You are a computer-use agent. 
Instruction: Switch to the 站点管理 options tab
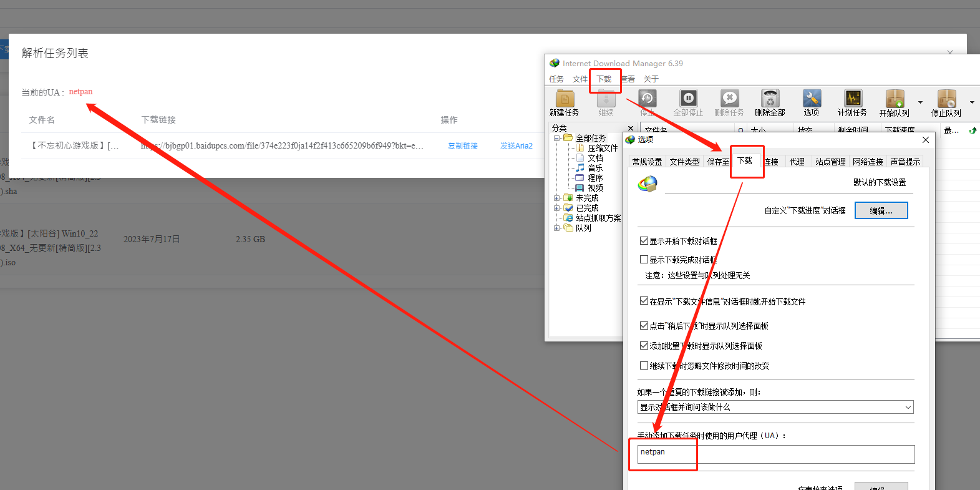830,162
